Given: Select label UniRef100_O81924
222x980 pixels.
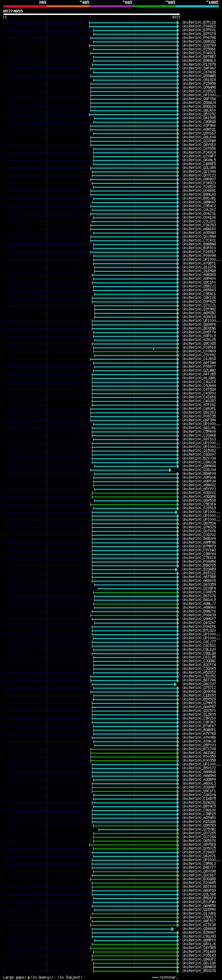Looking at the screenshot, I should (x=199, y=80).
